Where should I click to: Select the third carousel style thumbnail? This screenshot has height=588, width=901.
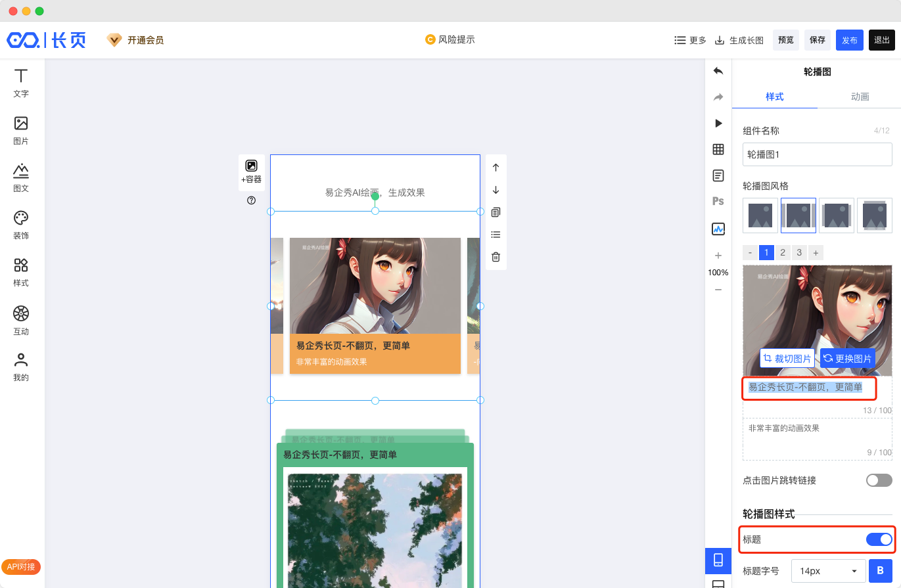[x=837, y=215]
